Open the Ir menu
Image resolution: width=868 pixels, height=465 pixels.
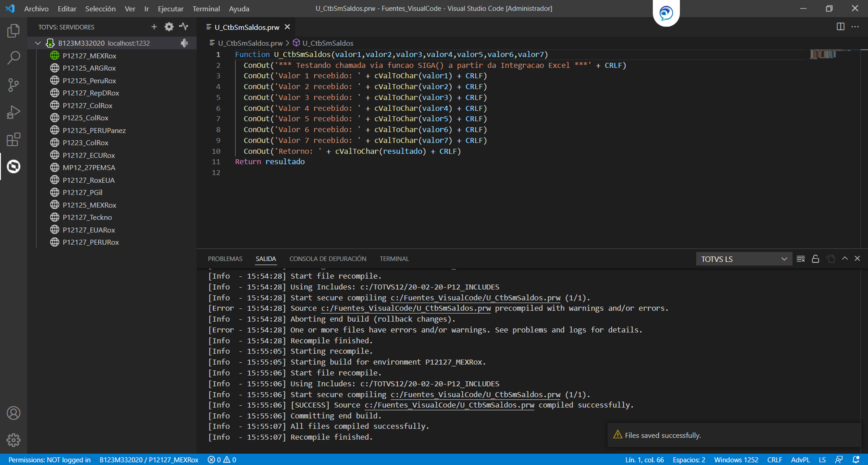tap(147, 9)
